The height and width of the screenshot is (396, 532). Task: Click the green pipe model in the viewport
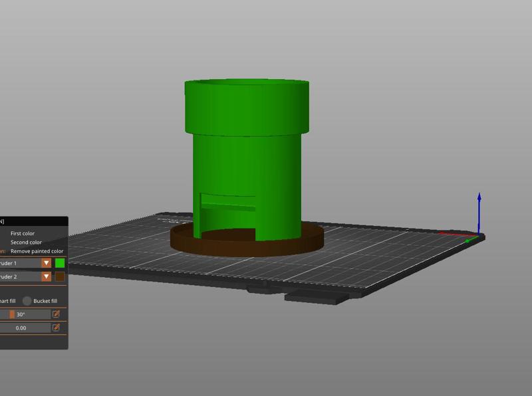(x=246, y=159)
